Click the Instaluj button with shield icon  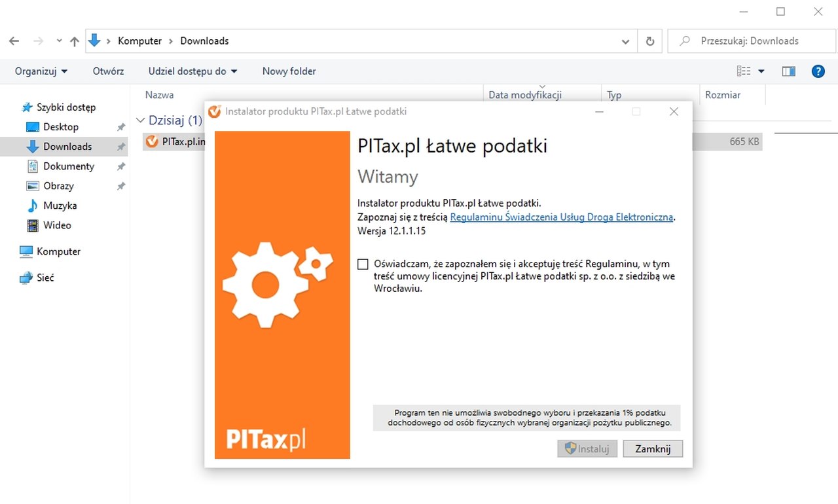point(587,448)
